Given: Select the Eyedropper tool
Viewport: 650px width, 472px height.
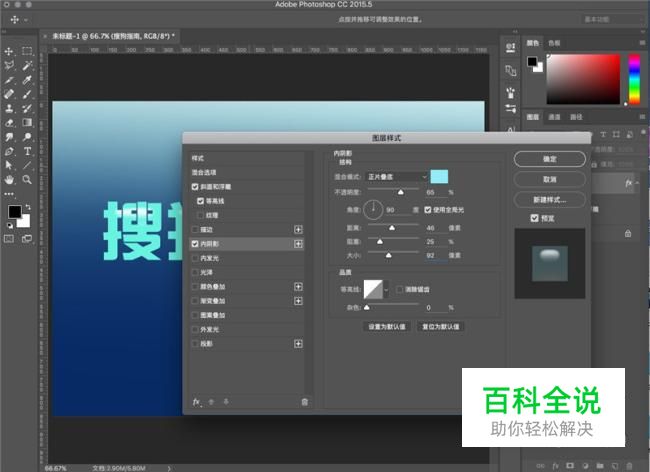Looking at the screenshot, I should click(x=27, y=80).
